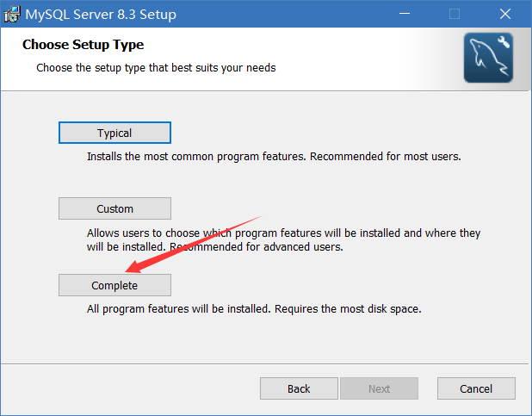Minimize the MySQL Server Setup window
The width and height of the screenshot is (532, 416).
pos(404,14)
